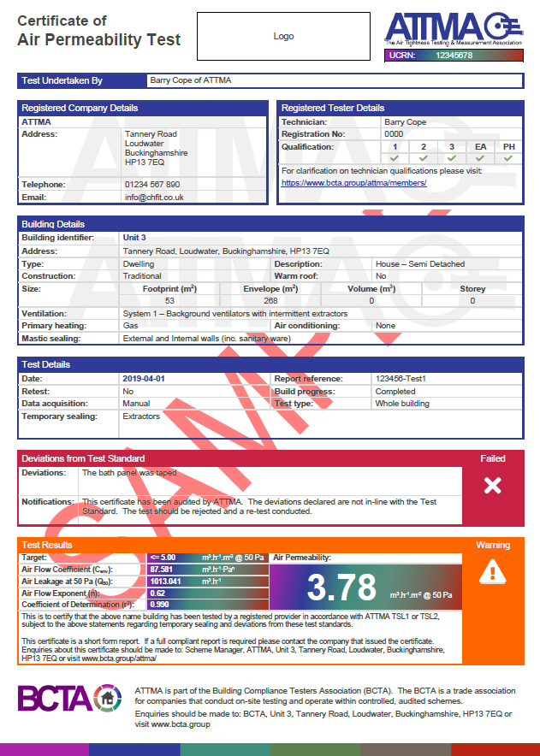Click the 'Certificate of Air Permeability Test' title
This screenshot has height=756, width=540.
pyautogui.click(x=99, y=30)
